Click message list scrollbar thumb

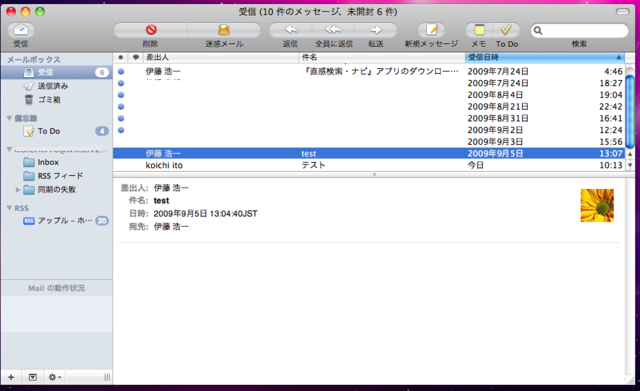[x=630, y=112]
